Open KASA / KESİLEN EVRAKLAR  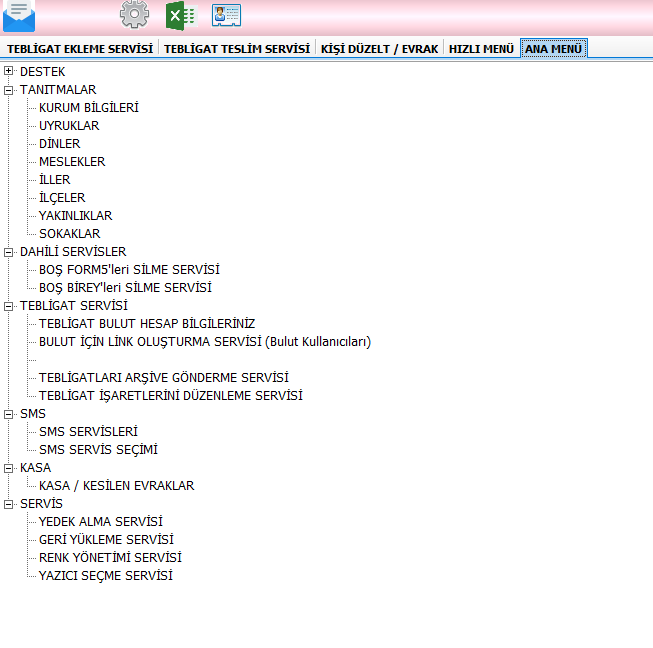point(116,486)
